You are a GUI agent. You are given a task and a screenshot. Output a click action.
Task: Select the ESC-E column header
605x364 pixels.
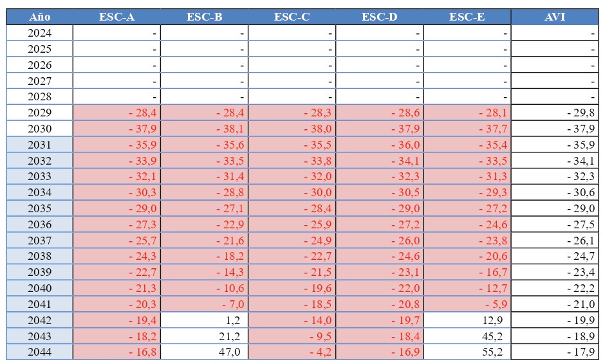(467, 17)
